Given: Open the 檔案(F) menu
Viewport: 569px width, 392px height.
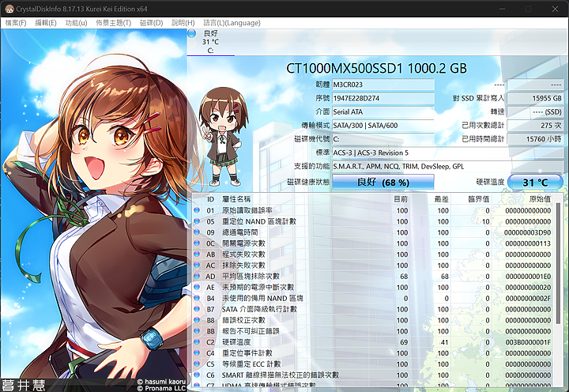Looking at the screenshot, I should pos(16,23).
